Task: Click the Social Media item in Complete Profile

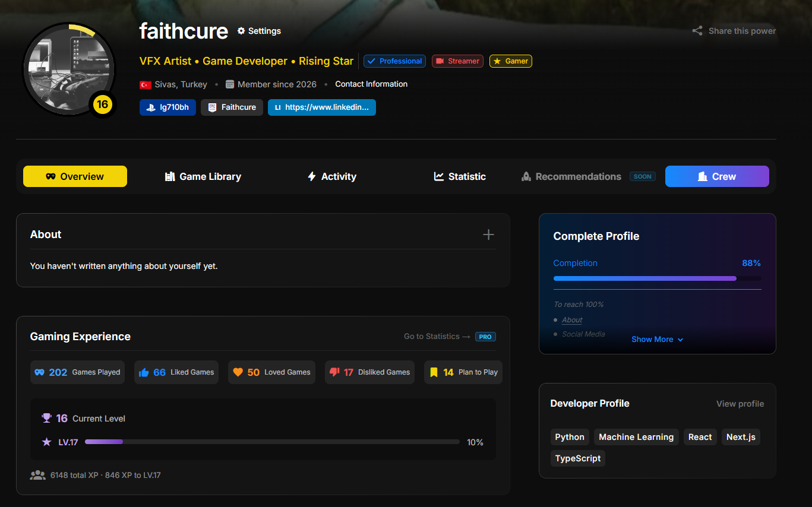Action: tap(583, 334)
